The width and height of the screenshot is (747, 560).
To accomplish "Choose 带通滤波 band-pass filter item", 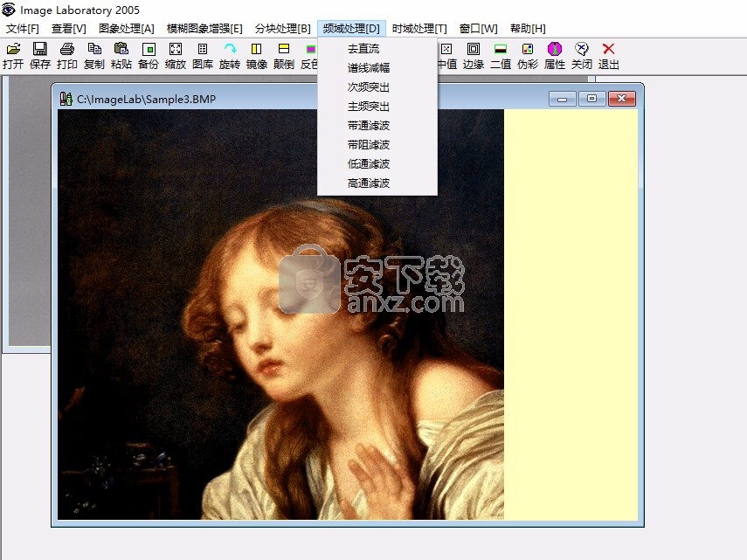I will click(x=377, y=126).
